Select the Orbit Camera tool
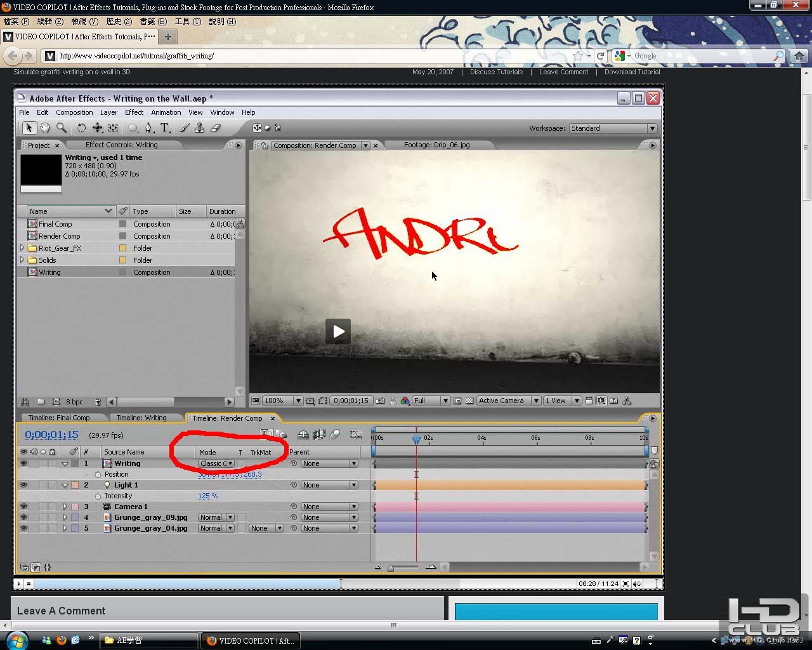 coord(97,128)
